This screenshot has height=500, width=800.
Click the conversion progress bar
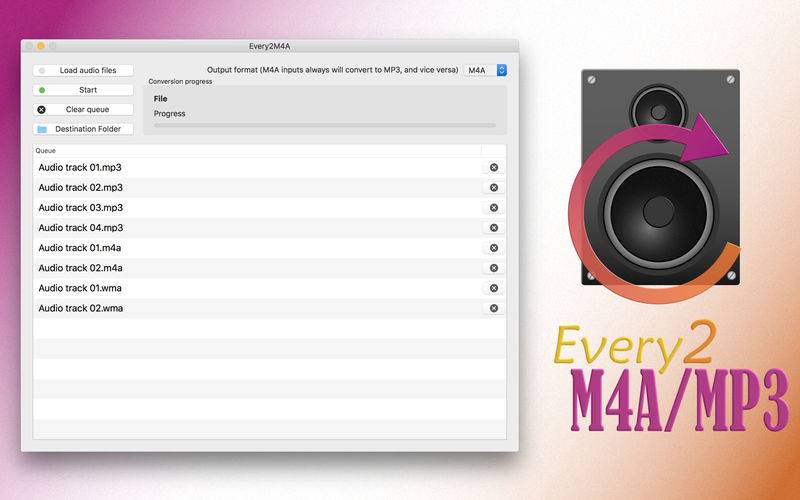pos(324,125)
